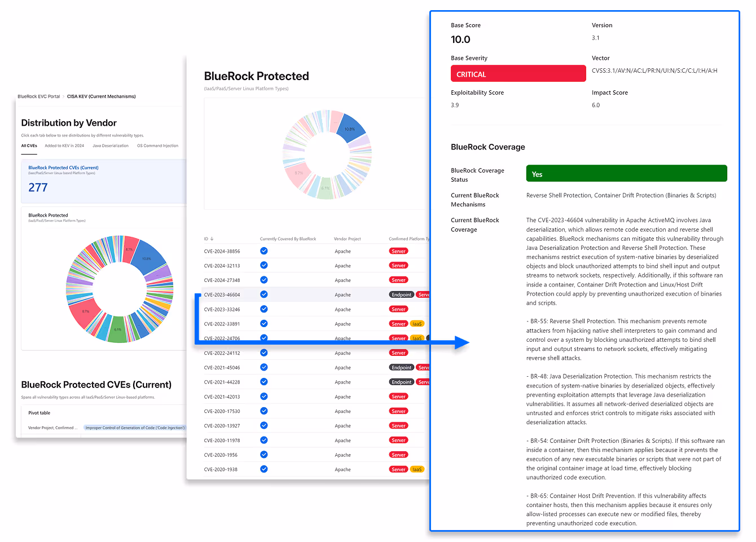Click covered checkmark for CVE-2023-33246
The width and height of the screenshot is (756, 542).
click(x=264, y=309)
